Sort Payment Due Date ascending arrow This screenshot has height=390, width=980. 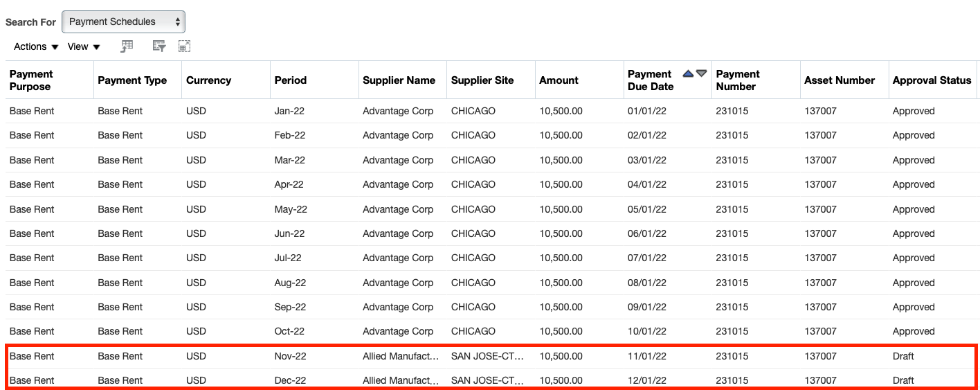pyautogui.click(x=688, y=73)
